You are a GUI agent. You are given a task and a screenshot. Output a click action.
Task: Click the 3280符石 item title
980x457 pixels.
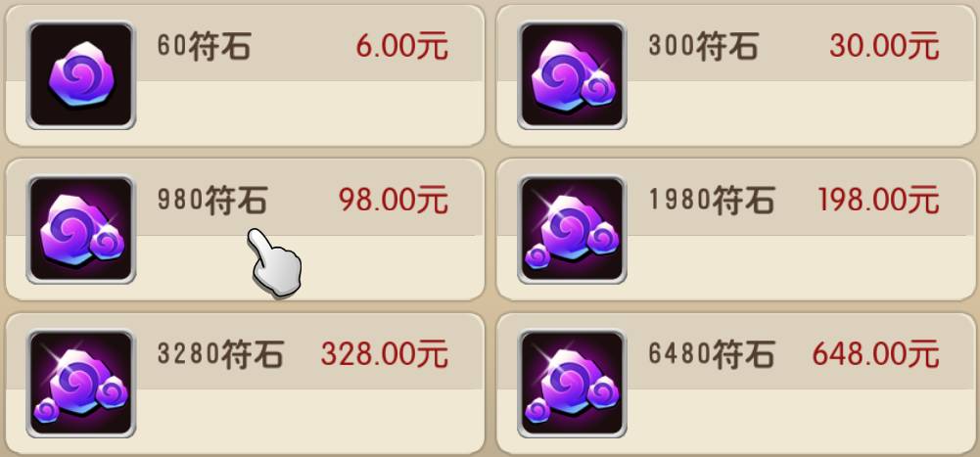tap(220, 355)
